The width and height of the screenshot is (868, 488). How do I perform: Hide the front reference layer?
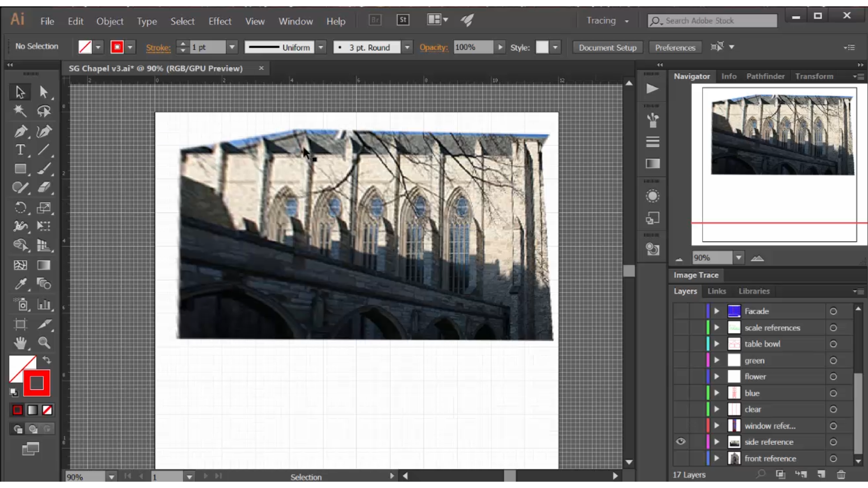click(x=680, y=458)
